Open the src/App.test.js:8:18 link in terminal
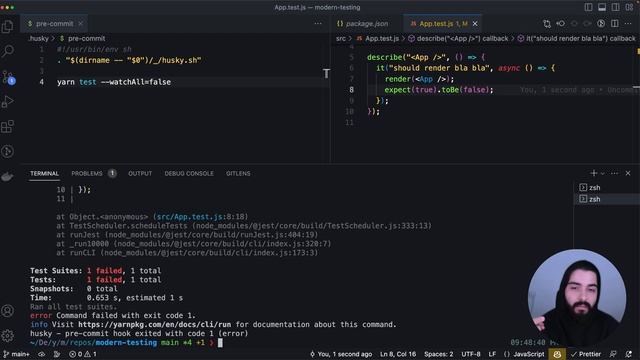Image resolution: width=640 pixels, height=360 pixels. coord(200,217)
